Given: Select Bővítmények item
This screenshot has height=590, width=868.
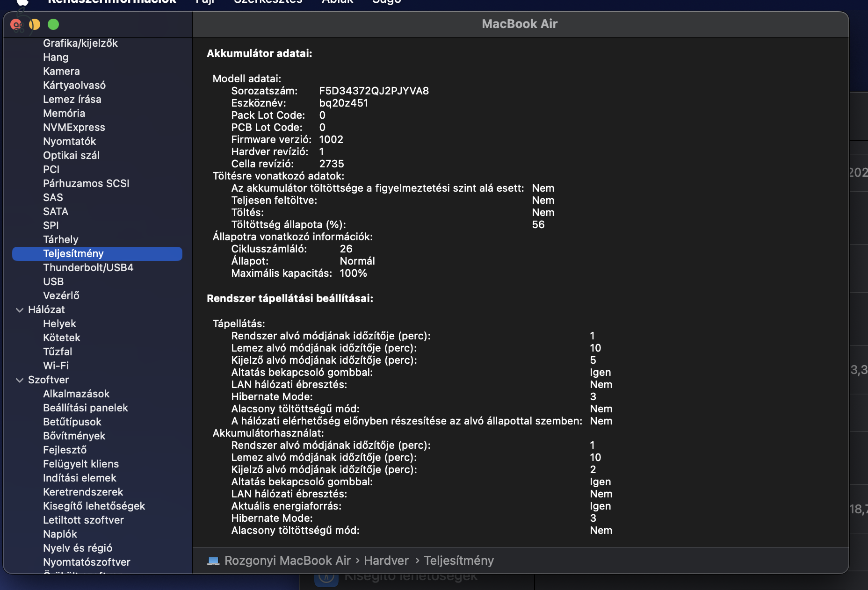Looking at the screenshot, I should click(x=74, y=436).
